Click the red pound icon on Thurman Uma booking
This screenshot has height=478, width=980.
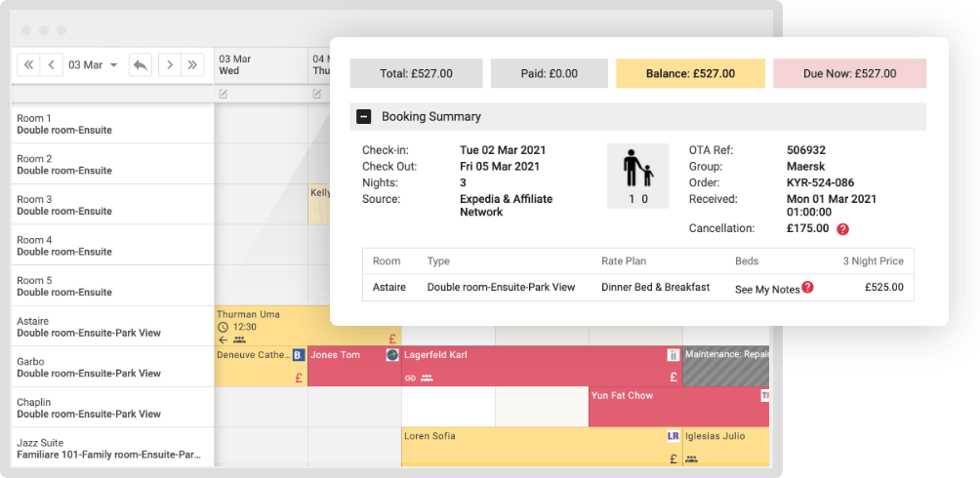392,339
